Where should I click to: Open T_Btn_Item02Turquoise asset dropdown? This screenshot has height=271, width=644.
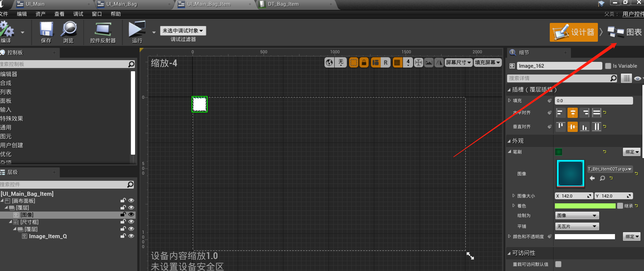click(x=610, y=169)
